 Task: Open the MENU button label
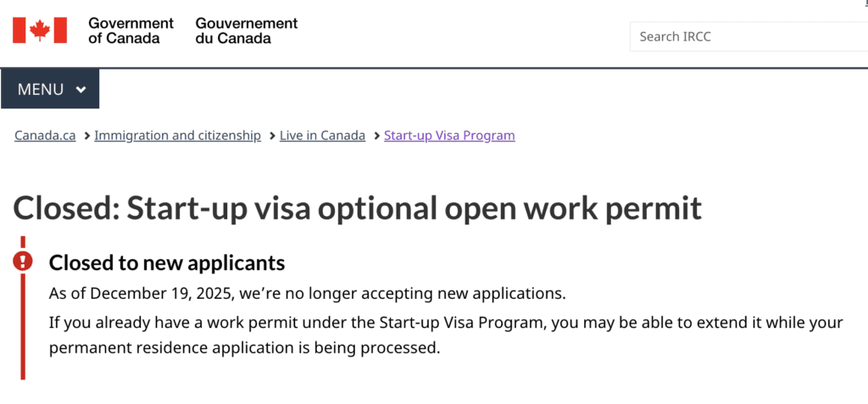tap(41, 89)
